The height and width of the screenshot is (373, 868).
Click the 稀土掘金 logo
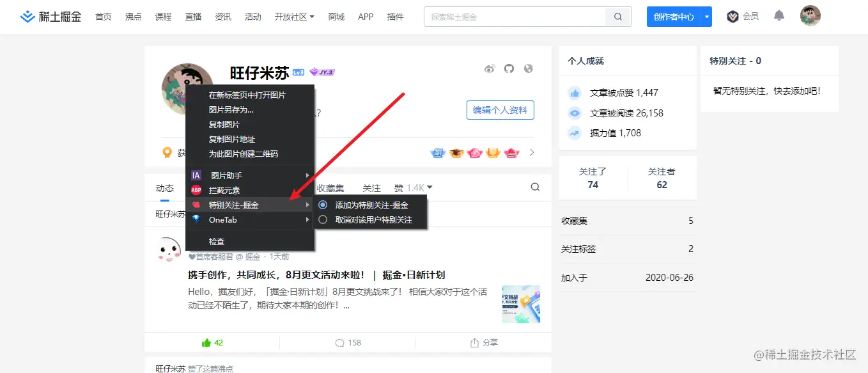point(50,17)
